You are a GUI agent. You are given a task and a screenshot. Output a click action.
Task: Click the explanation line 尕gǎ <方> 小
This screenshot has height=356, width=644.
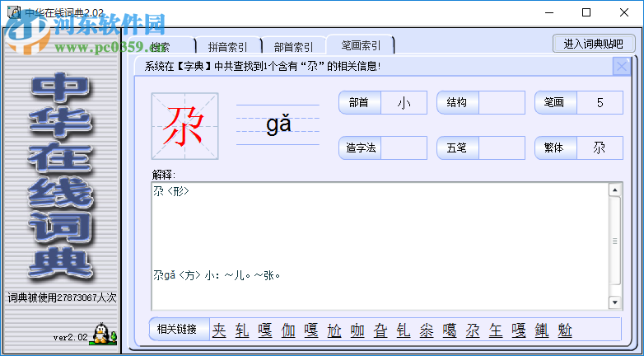point(217,275)
